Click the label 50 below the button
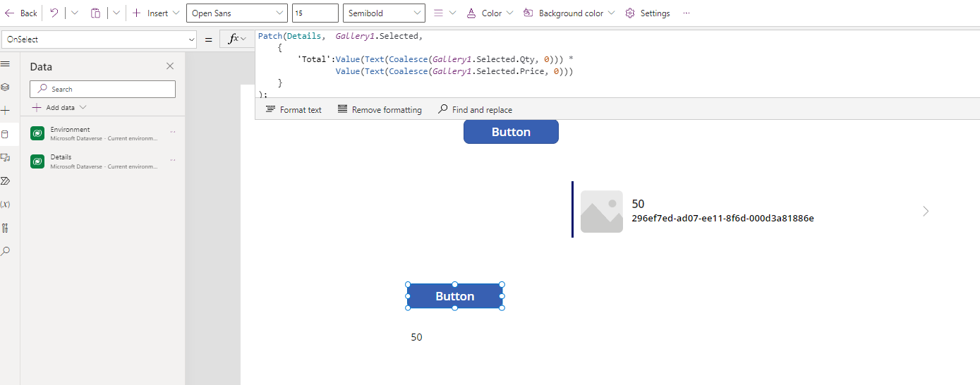 pyautogui.click(x=417, y=337)
